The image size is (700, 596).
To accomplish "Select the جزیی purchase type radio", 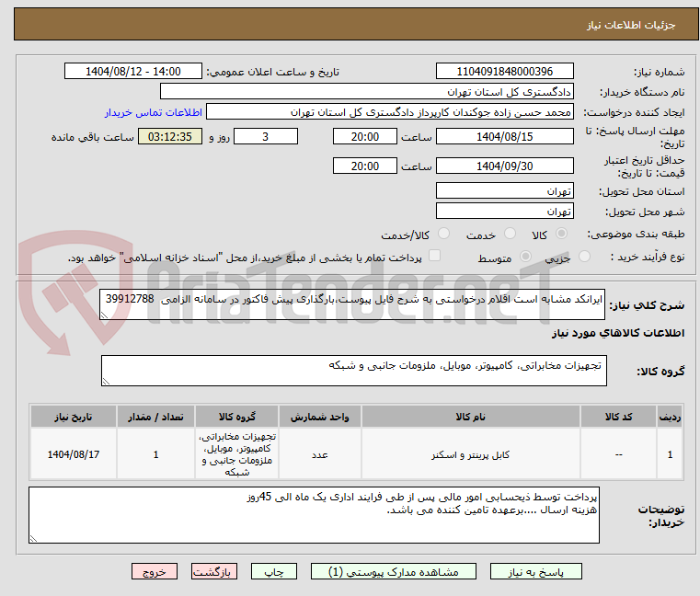I will click(x=584, y=257).
